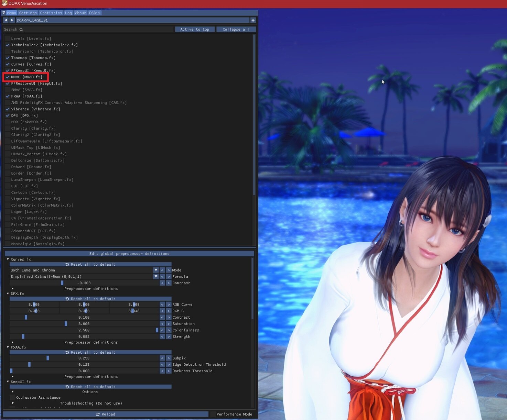Click Collapse all button
507x420 pixels.
pos(236,29)
